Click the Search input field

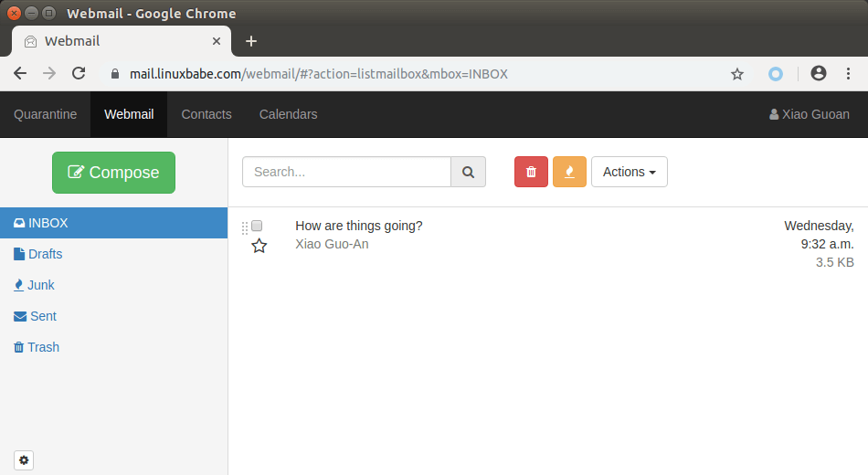tap(346, 172)
